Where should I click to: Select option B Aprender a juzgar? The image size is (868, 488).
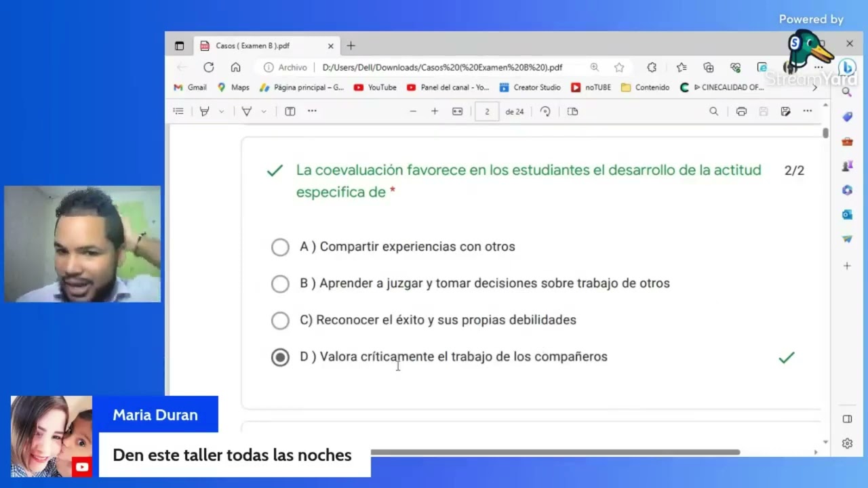[280, 284]
